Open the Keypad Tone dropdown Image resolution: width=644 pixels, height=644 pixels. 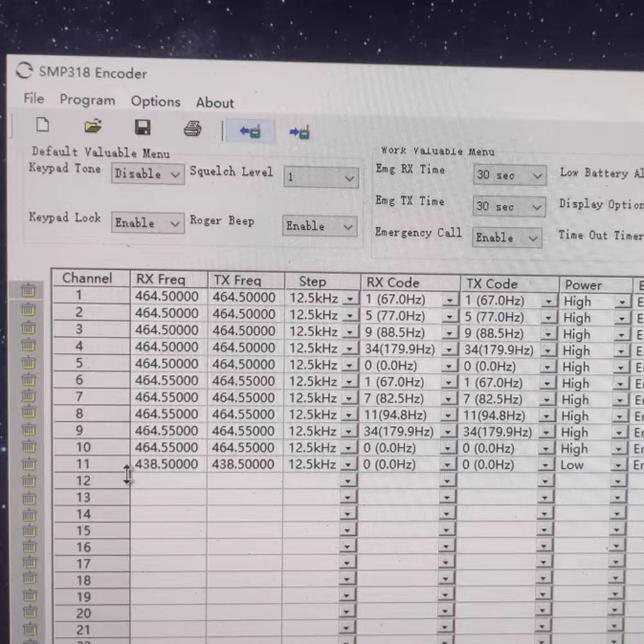pyautogui.click(x=147, y=173)
